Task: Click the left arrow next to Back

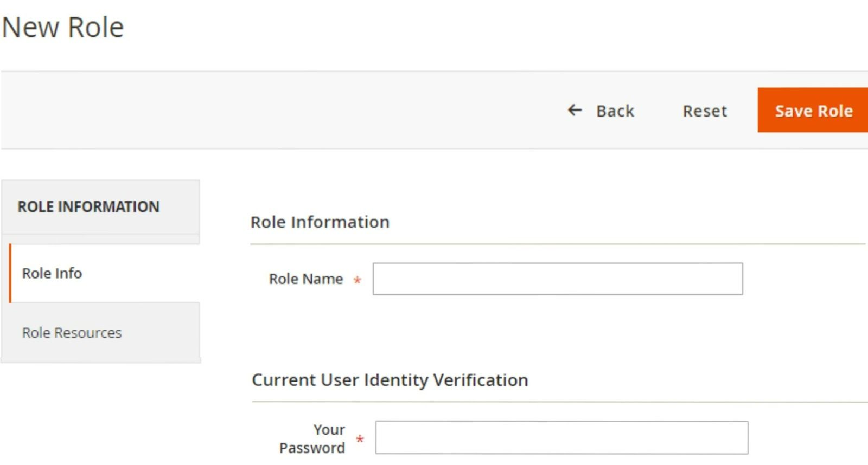Action: point(573,111)
